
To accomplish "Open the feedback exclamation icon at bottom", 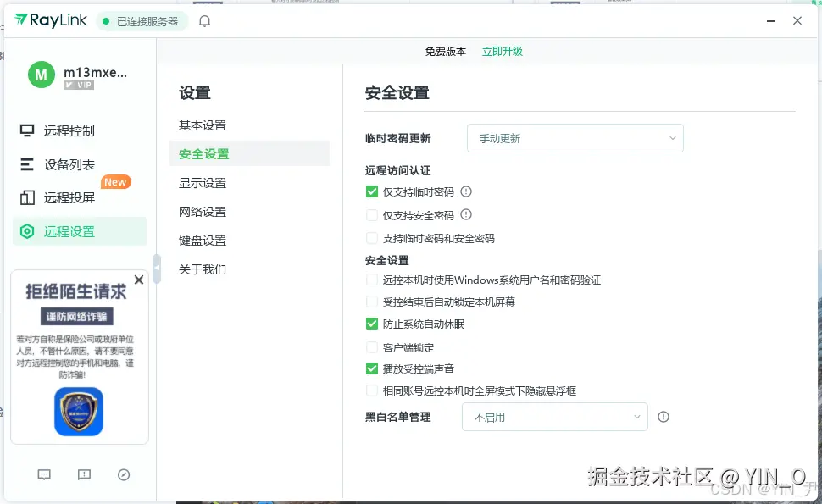I will 84,475.
